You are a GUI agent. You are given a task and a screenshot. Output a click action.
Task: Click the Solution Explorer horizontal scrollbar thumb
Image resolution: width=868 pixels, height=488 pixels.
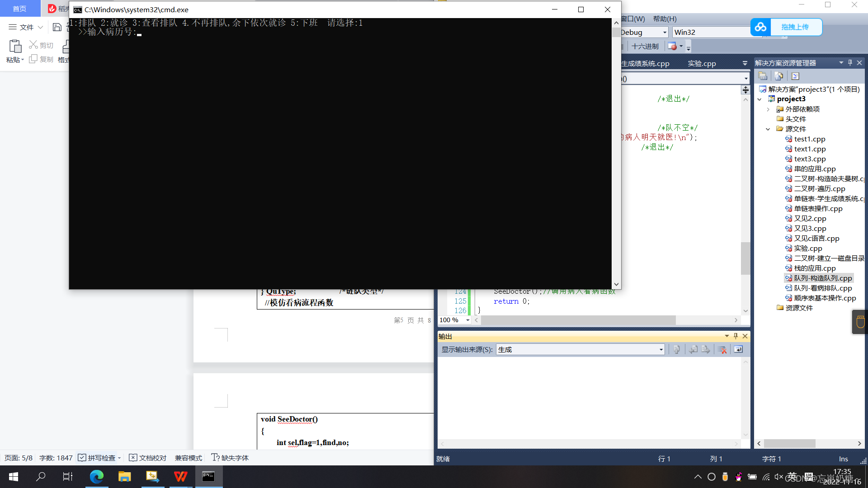point(789,444)
